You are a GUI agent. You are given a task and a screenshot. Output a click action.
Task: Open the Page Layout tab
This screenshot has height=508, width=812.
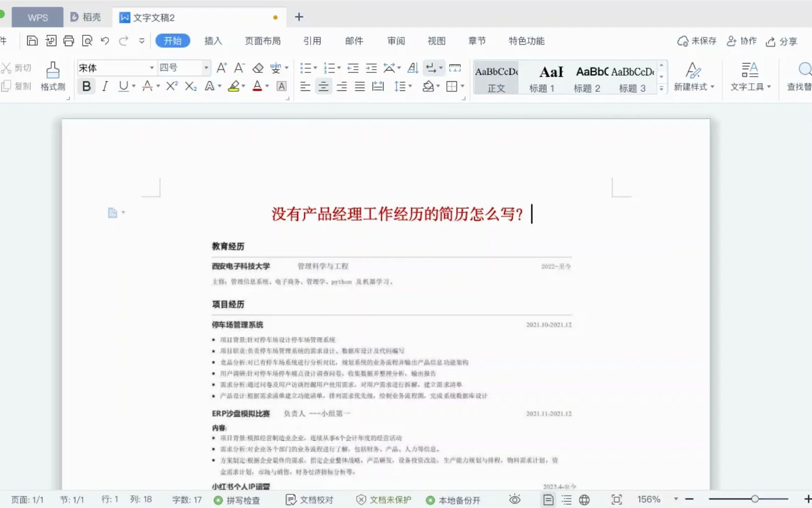pyautogui.click(x=263, y=41)
